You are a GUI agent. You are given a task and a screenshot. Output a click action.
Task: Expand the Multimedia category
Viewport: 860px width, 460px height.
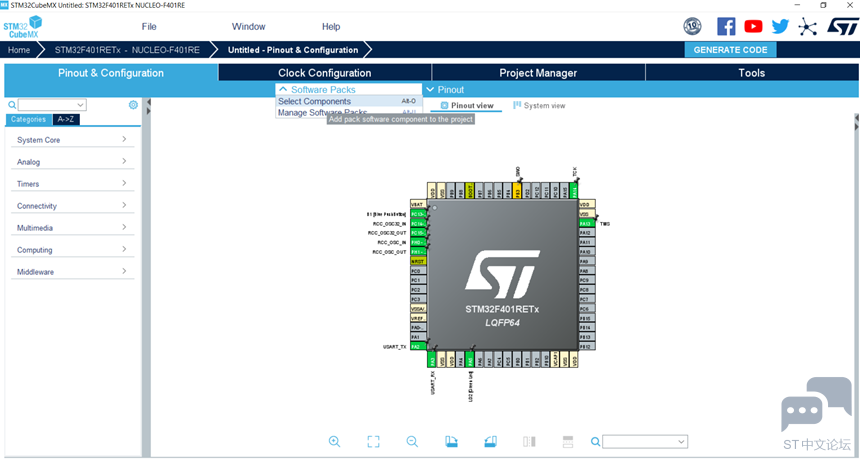(72, 228)
